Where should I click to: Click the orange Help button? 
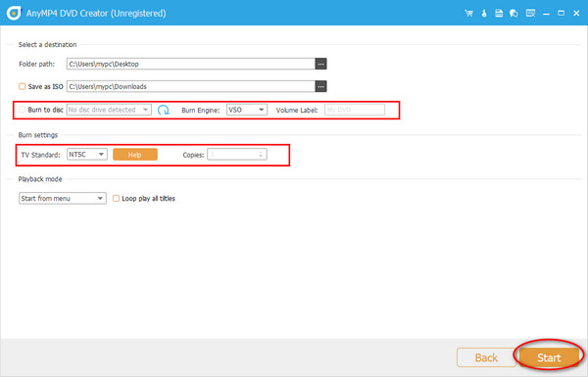pos(135,155)
